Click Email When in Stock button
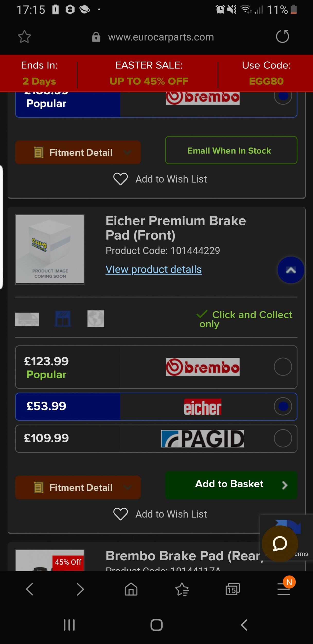The height and width of the screenshot is (644, 313). coord(231,150)
